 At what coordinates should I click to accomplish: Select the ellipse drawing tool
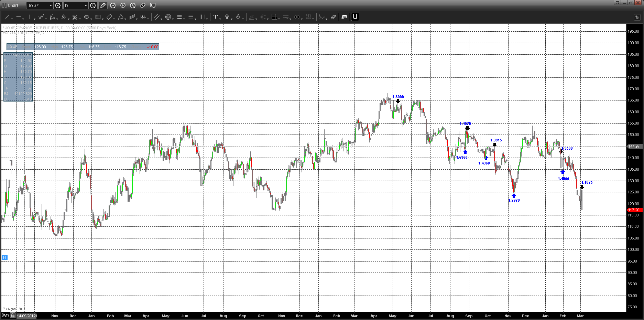click(x=87, y=17)
